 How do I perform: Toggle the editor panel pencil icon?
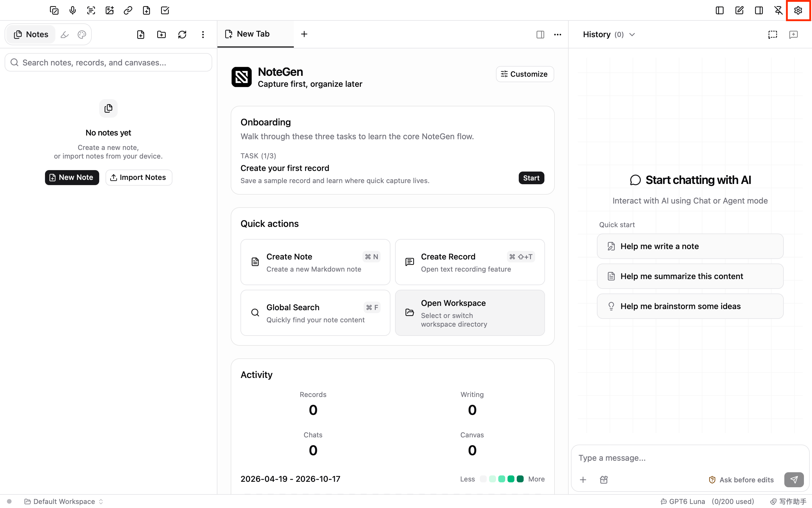coord(739,10)
